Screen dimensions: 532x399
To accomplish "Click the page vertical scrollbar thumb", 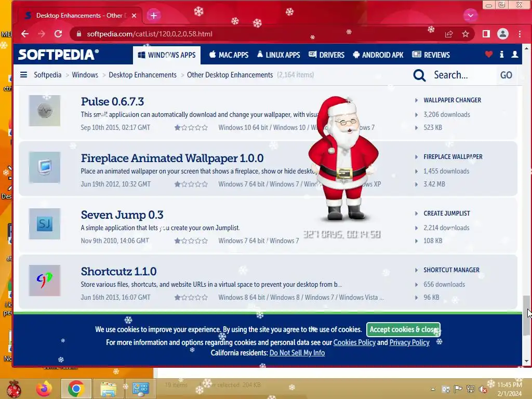I will 526,315.
